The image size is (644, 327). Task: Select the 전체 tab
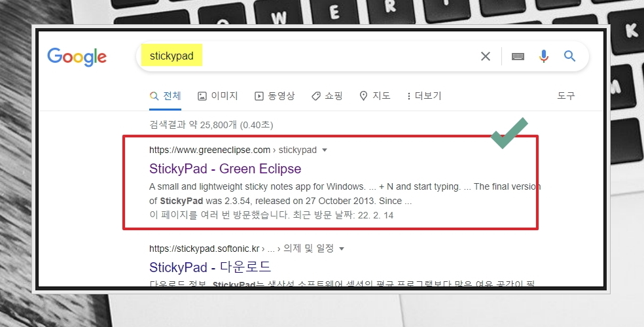click(x=165, y=96)
